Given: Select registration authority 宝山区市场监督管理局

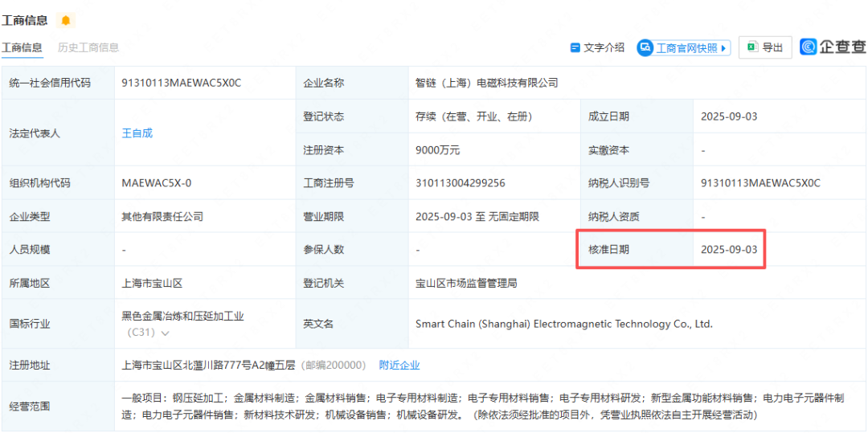Looking at the screenshot, I should click(466, 283).
